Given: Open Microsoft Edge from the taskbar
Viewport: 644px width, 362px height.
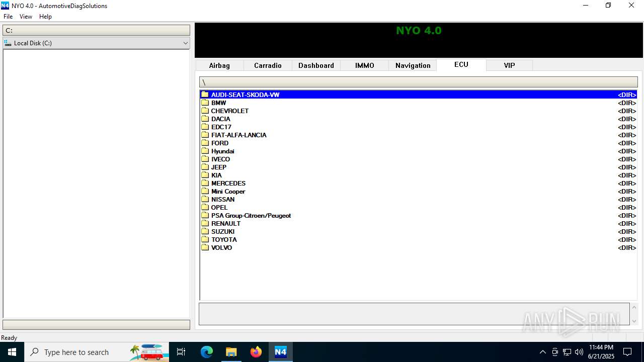Looking at the screenshot, I should coord(207,352).
